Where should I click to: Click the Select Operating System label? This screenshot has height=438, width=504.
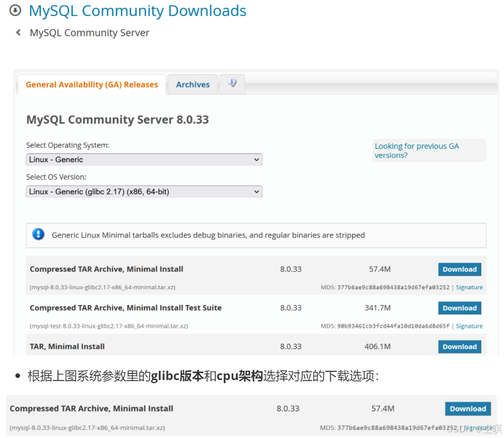68,145
